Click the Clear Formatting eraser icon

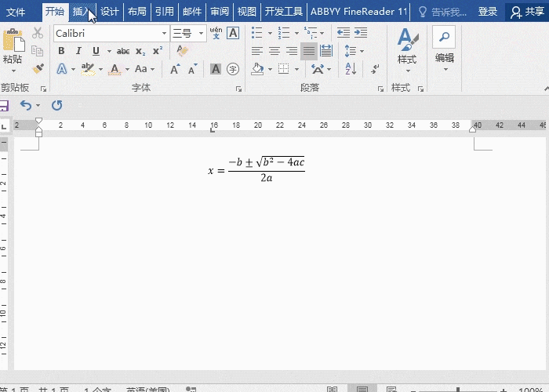tap(182, 51)
